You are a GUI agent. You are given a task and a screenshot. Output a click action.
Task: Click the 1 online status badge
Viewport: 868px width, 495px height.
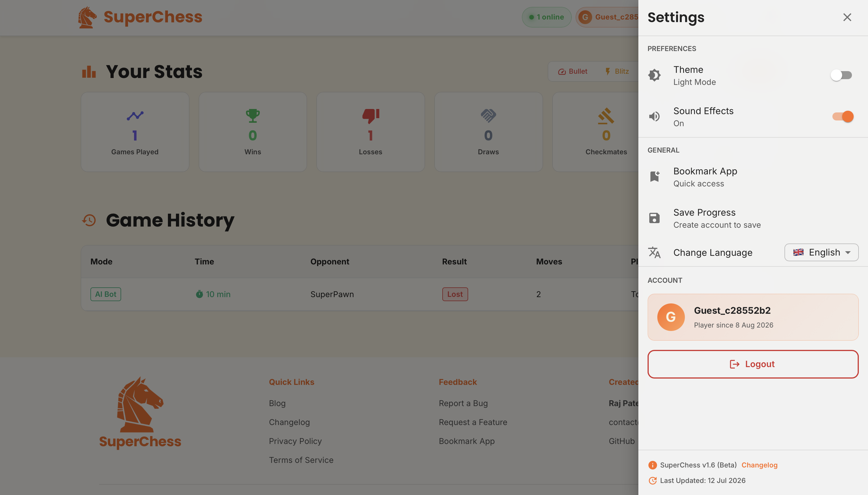547,17
